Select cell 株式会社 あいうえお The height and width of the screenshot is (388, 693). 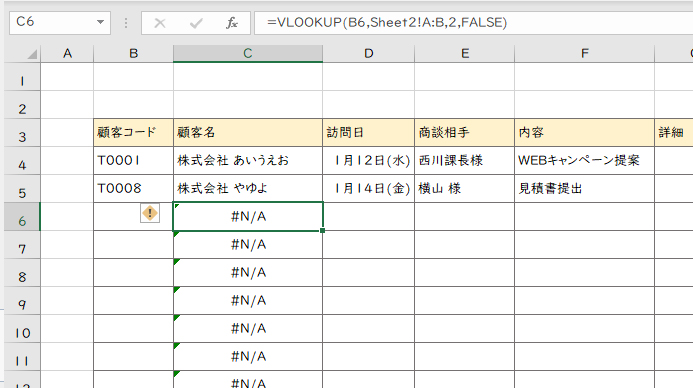pyautogui.click(x=248, y=160)
